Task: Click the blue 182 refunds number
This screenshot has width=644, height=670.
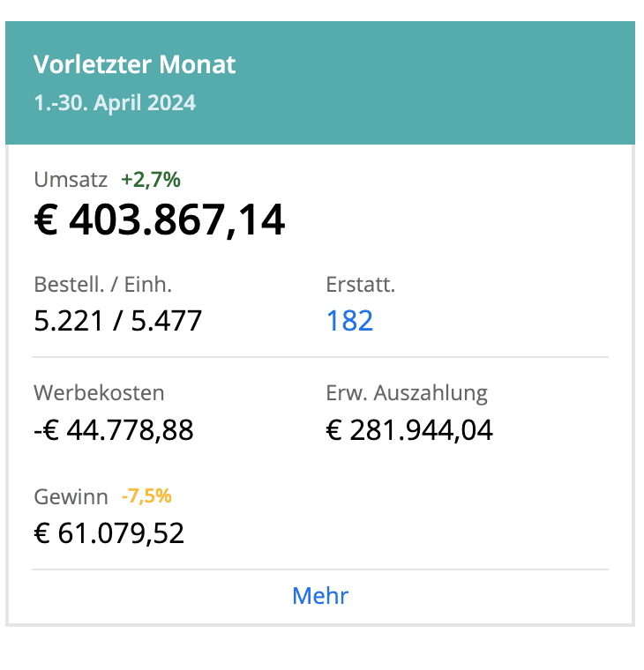Action: pyautogui.click(x=349, y=320)
